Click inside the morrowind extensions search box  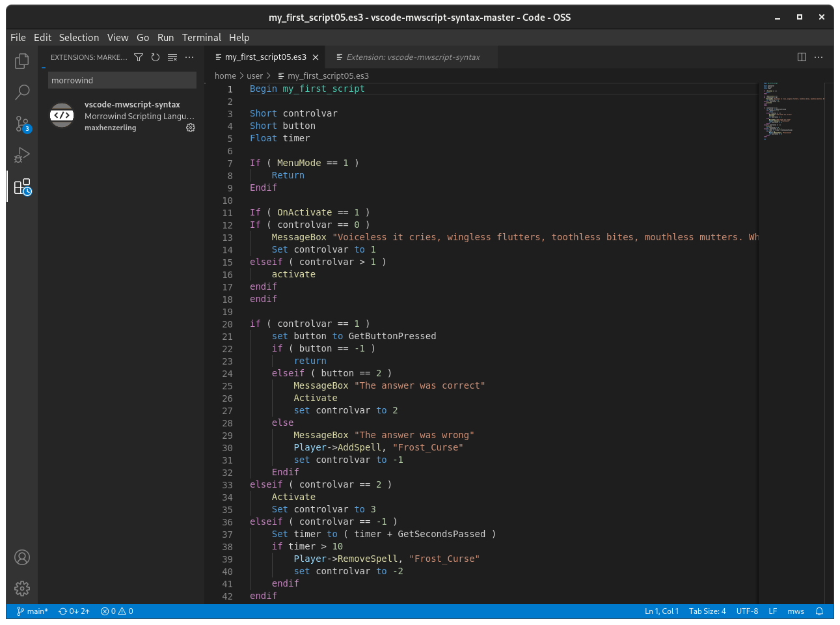click(122, 79)
